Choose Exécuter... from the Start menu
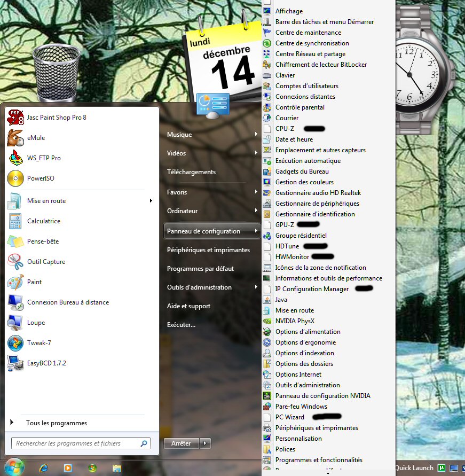Screen dimensions: 465x476 coord(181,325)
